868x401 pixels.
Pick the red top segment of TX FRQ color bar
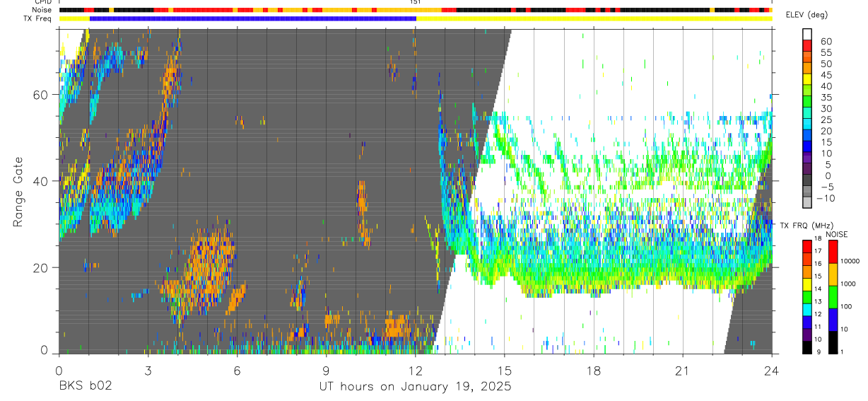(807, 245)
